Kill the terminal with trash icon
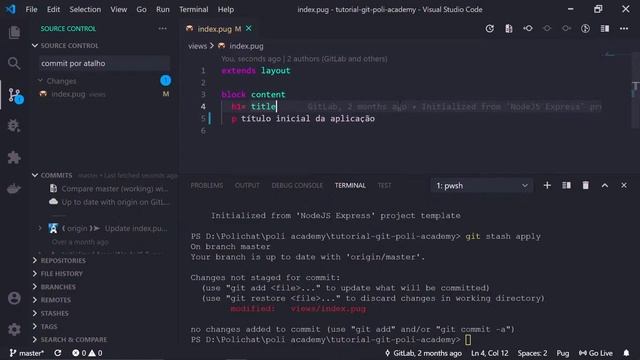The image size is (640, 360). click(586, 185)
